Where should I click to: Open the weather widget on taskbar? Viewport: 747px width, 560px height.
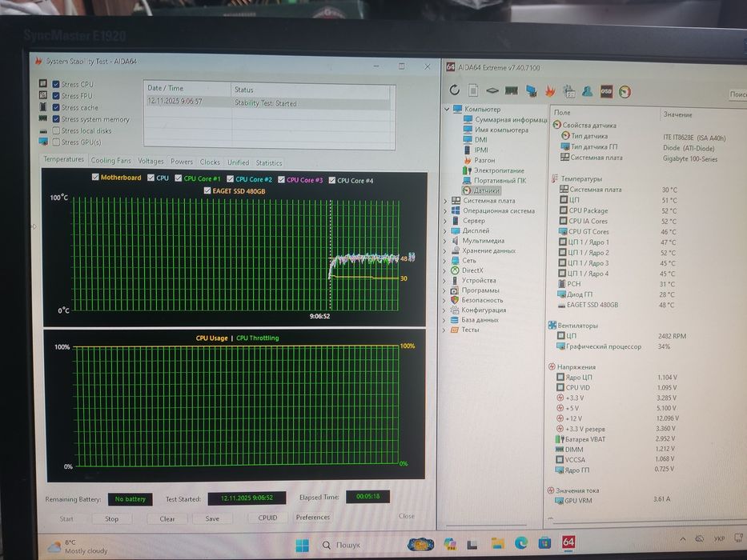pos(78,546)
